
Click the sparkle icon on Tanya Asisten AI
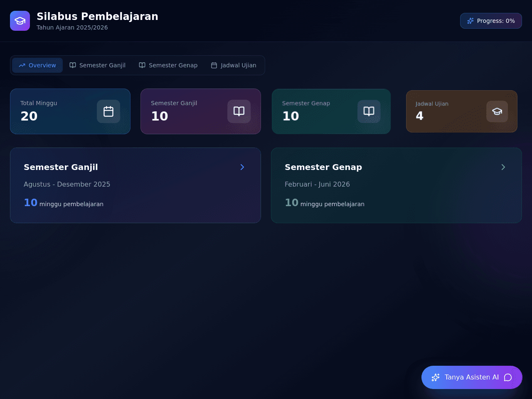pos(436,377)
